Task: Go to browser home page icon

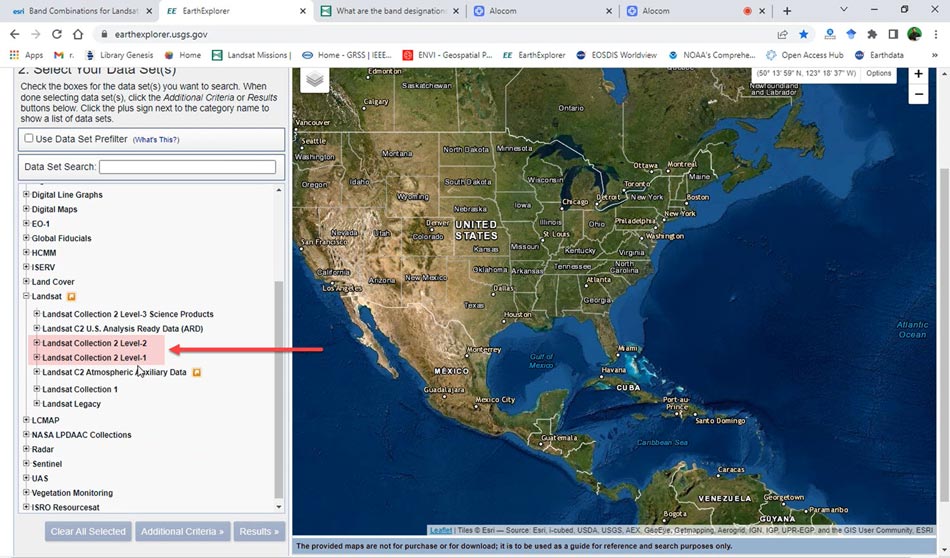Action: click(x=78, y=35)
